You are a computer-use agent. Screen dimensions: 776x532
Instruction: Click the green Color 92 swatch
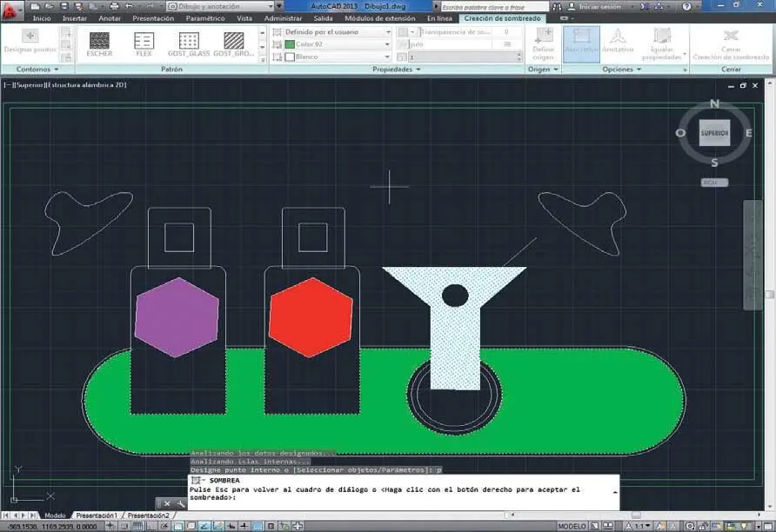pyautogui.click(x=290, y=43)
